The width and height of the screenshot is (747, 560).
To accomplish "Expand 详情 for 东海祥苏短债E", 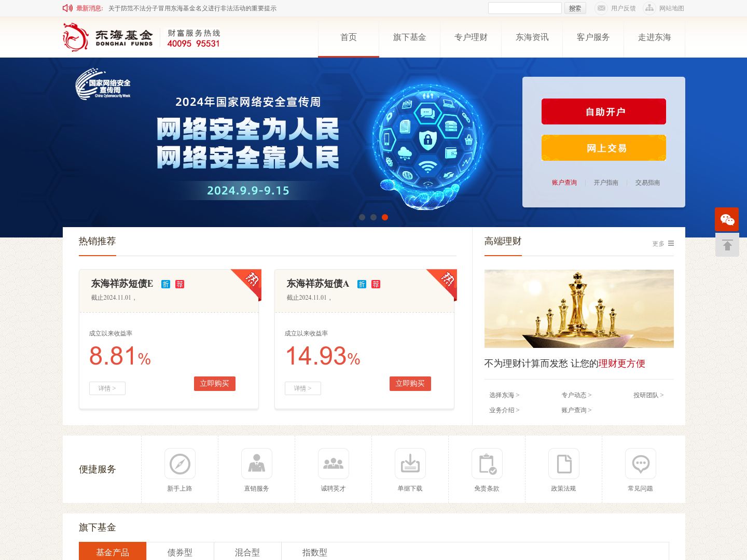I will (x=107, y=388).
